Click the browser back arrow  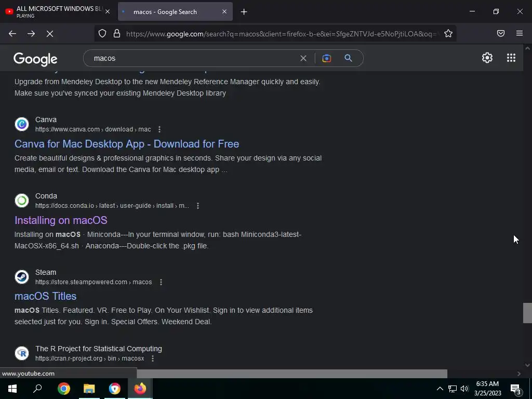12,33
